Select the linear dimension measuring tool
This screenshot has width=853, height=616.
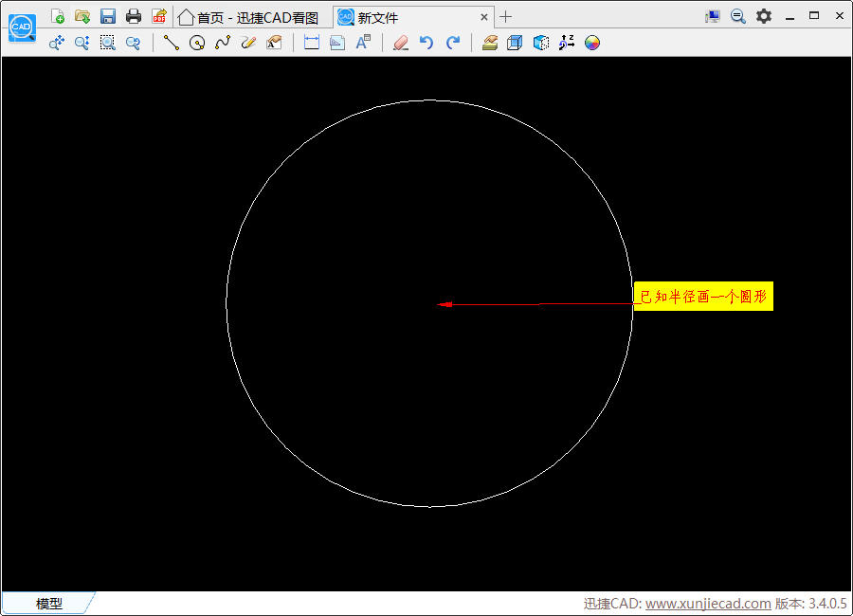point(312,43)
